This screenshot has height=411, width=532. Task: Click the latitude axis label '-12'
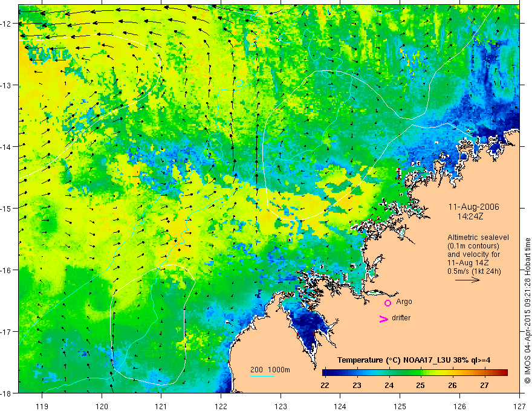pos(7,24)
